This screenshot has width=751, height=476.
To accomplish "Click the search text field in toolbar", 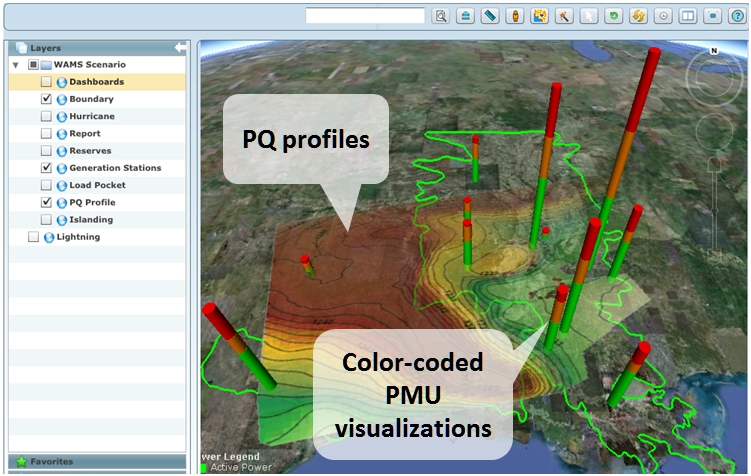I will tap(365, 16).
